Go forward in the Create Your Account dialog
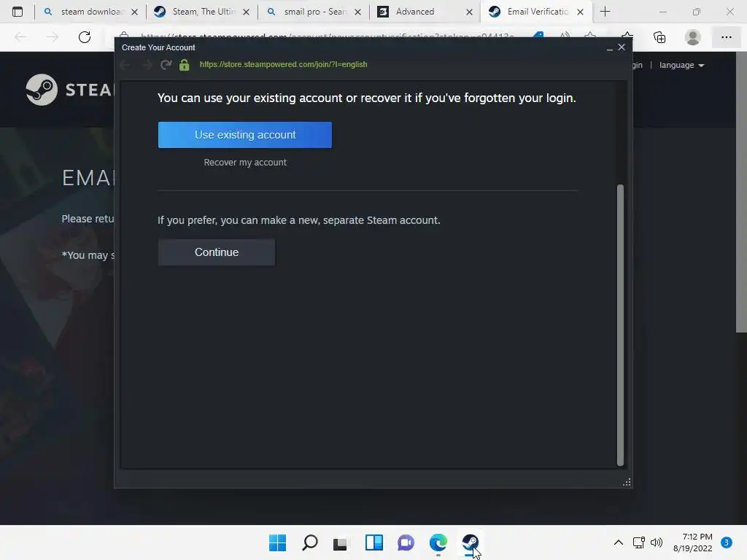 coord(147,65)
